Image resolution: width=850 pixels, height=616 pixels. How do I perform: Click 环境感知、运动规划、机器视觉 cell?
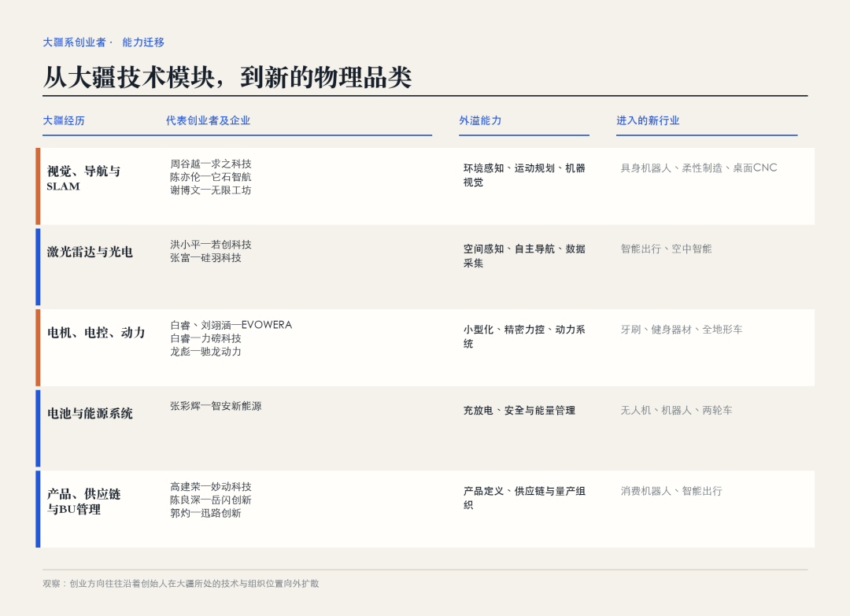tap(524, 175)
